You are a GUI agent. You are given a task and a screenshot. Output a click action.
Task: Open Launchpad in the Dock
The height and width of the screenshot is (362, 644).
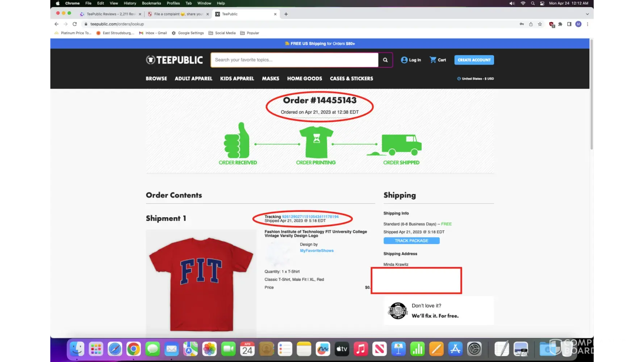(x=96, y=349)
